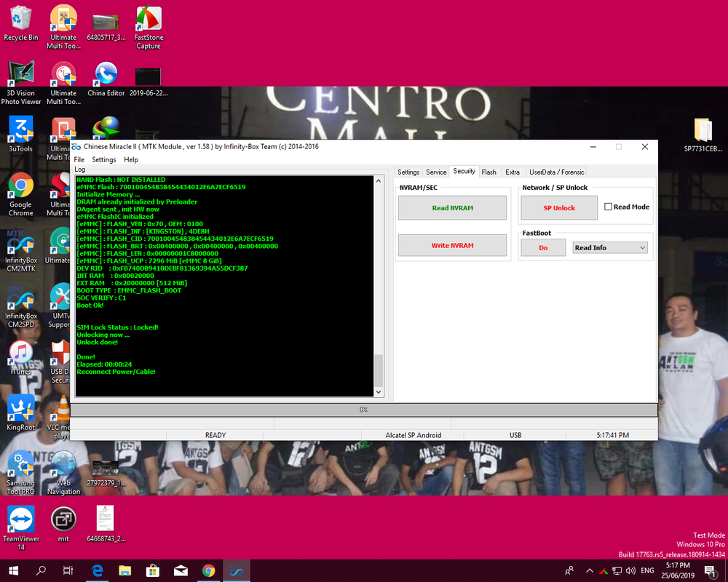Open the 2019-06-22 desktop file
The width and height of the screenshot is (728, 582).
(149, 81)
